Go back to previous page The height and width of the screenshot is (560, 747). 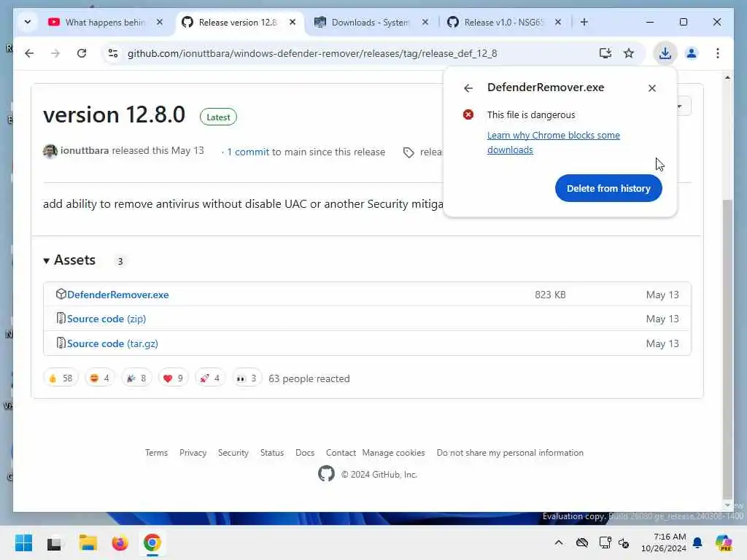(x=29, y=53)
